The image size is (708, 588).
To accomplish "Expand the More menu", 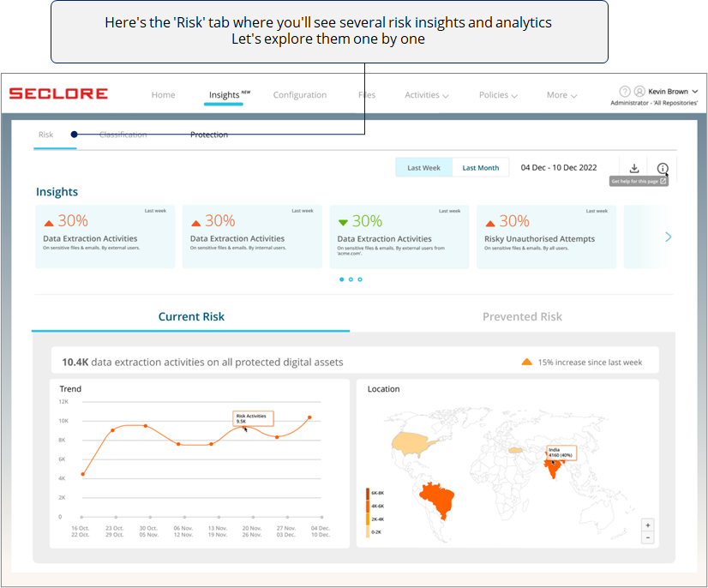I will pyautogui.click(x=561, y=95).
